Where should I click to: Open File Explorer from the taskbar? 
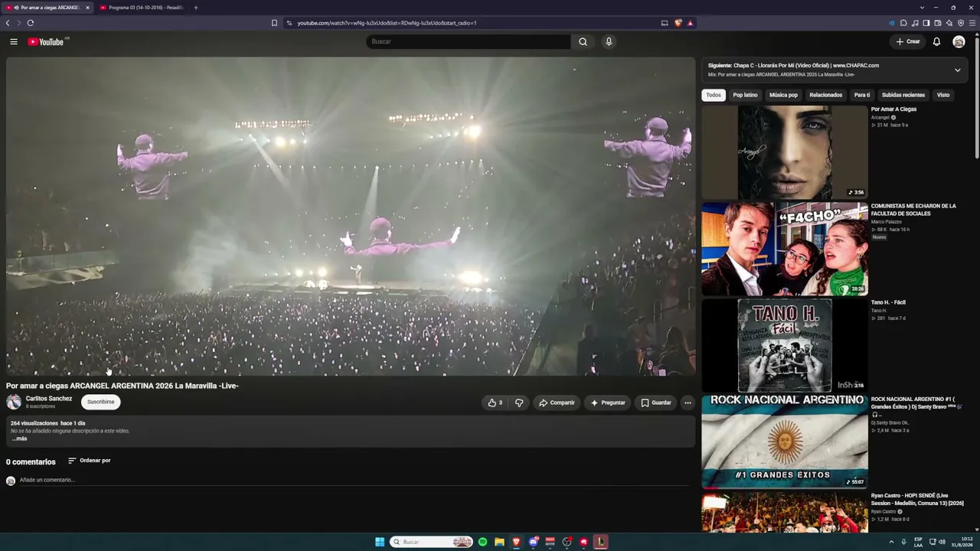tap(499, 542)
